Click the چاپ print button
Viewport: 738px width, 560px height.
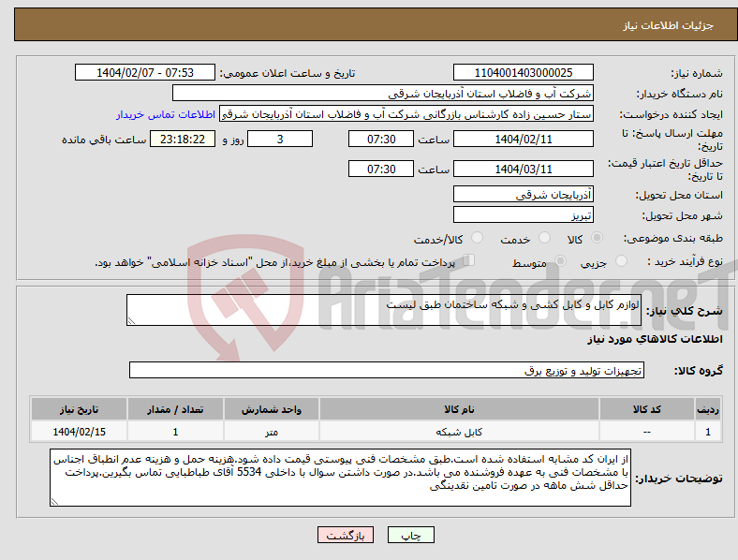pyautogui.click(x=411, y=535)
